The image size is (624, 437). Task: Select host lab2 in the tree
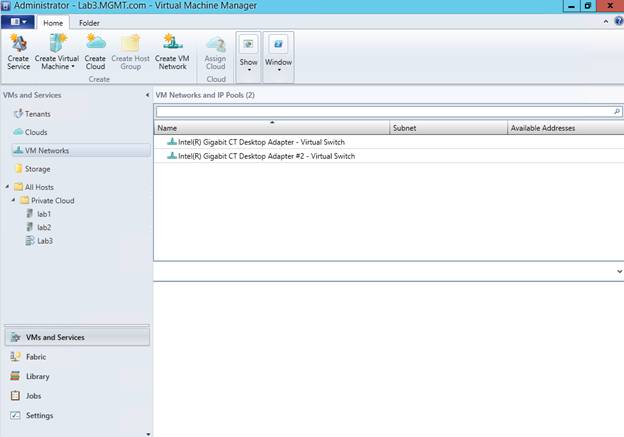tap(44, 227)
